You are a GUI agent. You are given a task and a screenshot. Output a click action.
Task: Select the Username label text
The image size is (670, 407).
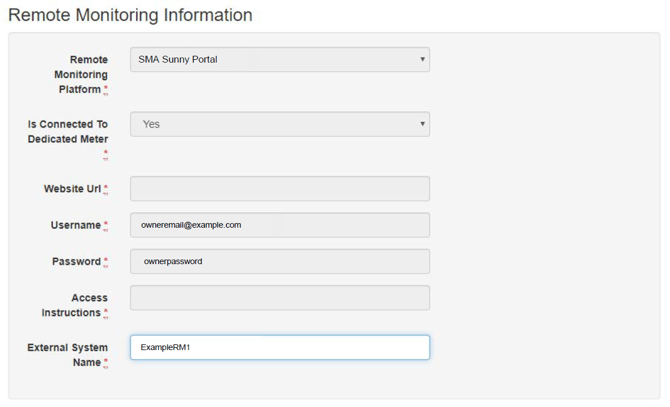coord(75,225)
